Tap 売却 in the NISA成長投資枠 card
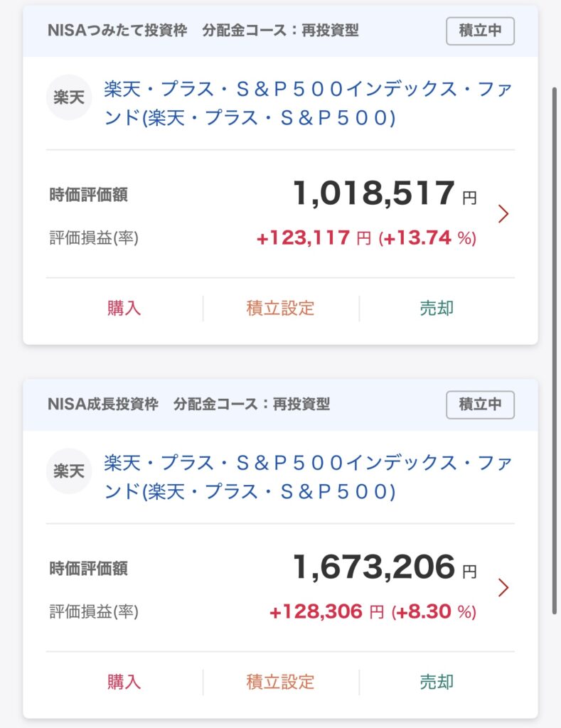This screenshot has height=728, width=561. coord(437,682)
